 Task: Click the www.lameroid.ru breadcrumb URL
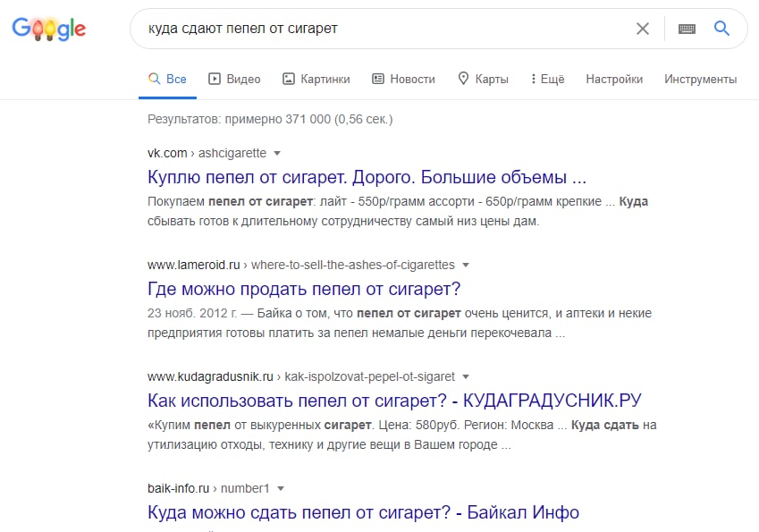point(301,265)
